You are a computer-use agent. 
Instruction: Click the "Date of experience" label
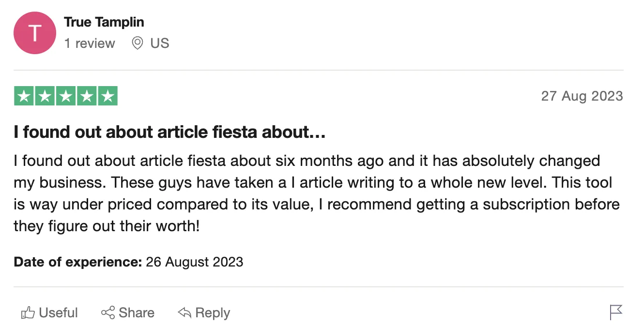[x=77, y=262]
